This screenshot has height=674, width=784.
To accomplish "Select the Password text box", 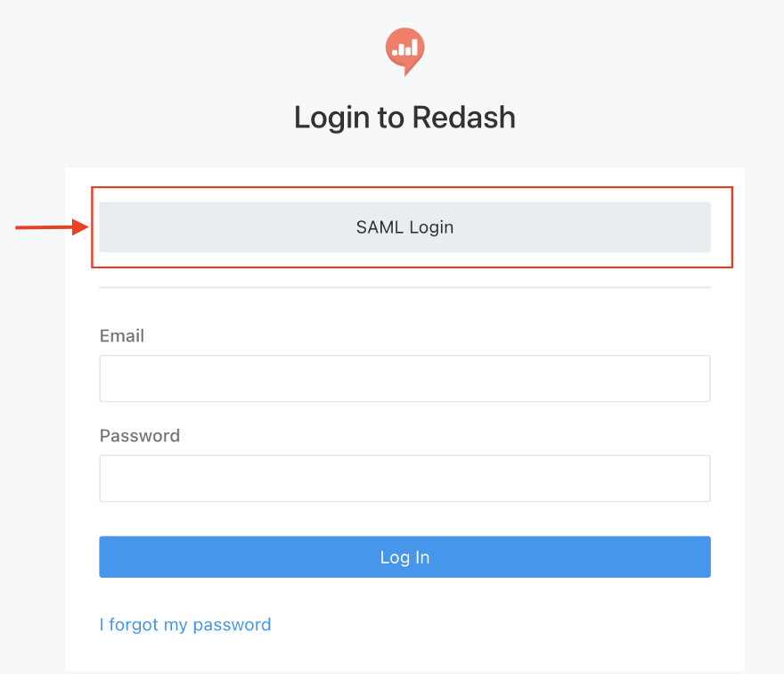I will pos(404,479).
